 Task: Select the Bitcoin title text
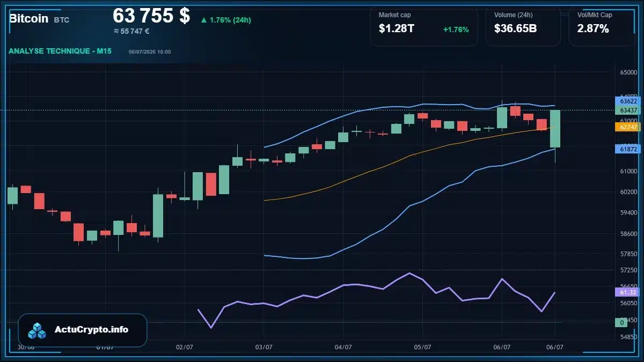point(28,18)
